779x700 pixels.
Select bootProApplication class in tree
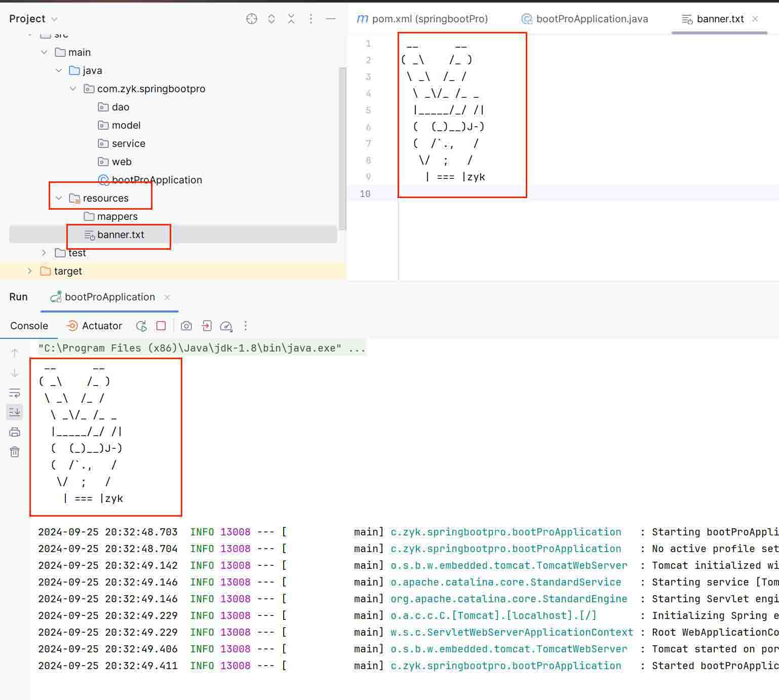tap(150, 180)
